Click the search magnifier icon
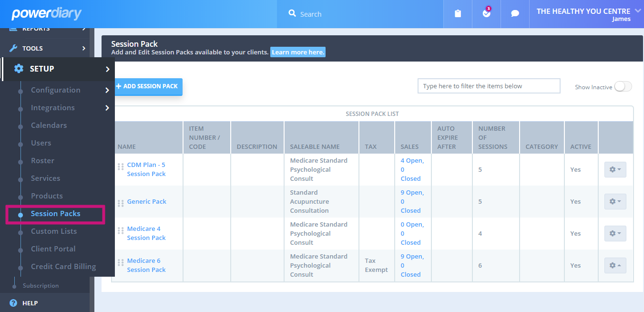This screenshot has height=312, width=644. click(293, 13)
